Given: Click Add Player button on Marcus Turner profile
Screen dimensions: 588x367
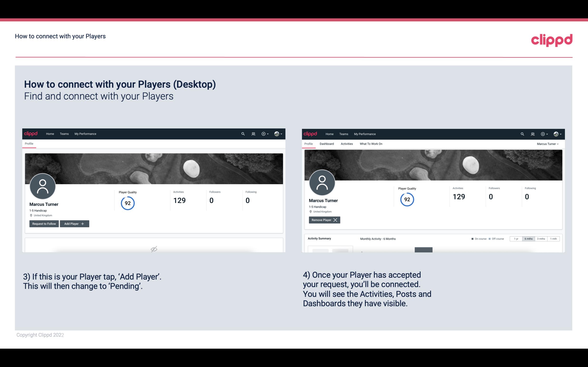Looking at the screenshot, I should pos(74,223).
